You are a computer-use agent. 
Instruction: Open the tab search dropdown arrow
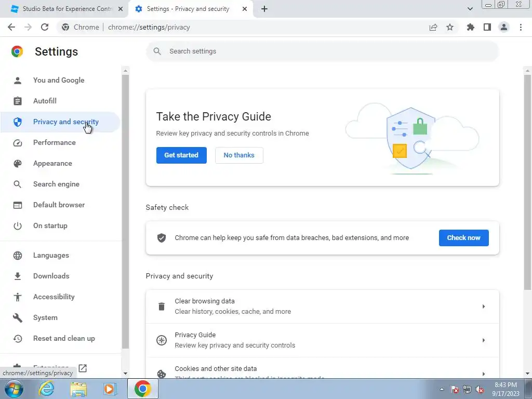[470, 9]
